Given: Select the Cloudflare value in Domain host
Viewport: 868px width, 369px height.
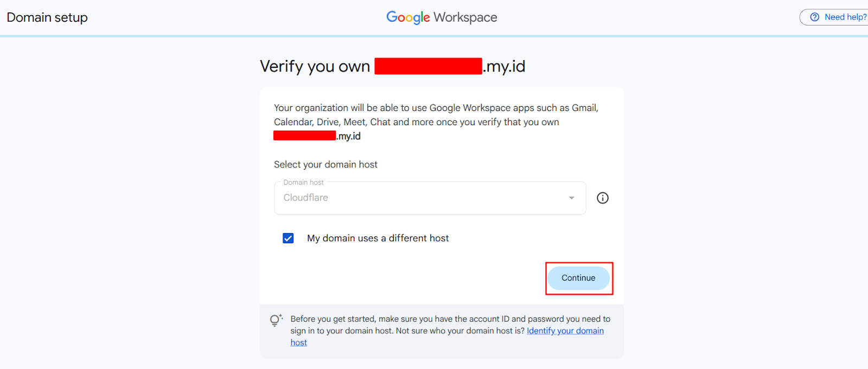Looking at the screenshot, I should [305, 198].
